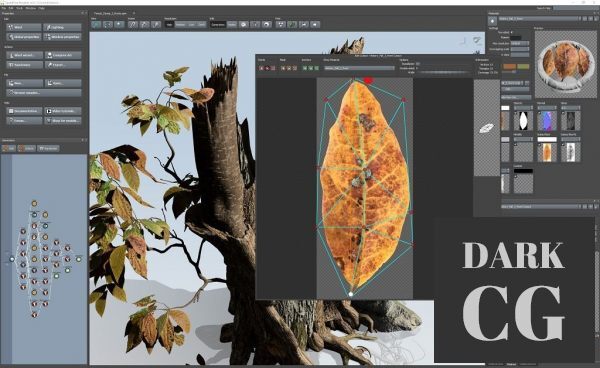Select white control point at leaf stem

coord(351,294)
